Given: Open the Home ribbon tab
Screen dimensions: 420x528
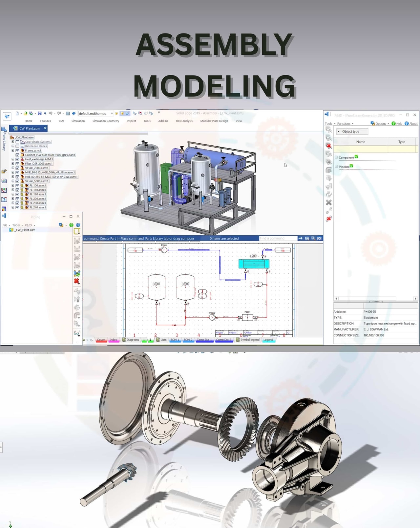Looking at the screenshot, I should (x=29, y=121).
